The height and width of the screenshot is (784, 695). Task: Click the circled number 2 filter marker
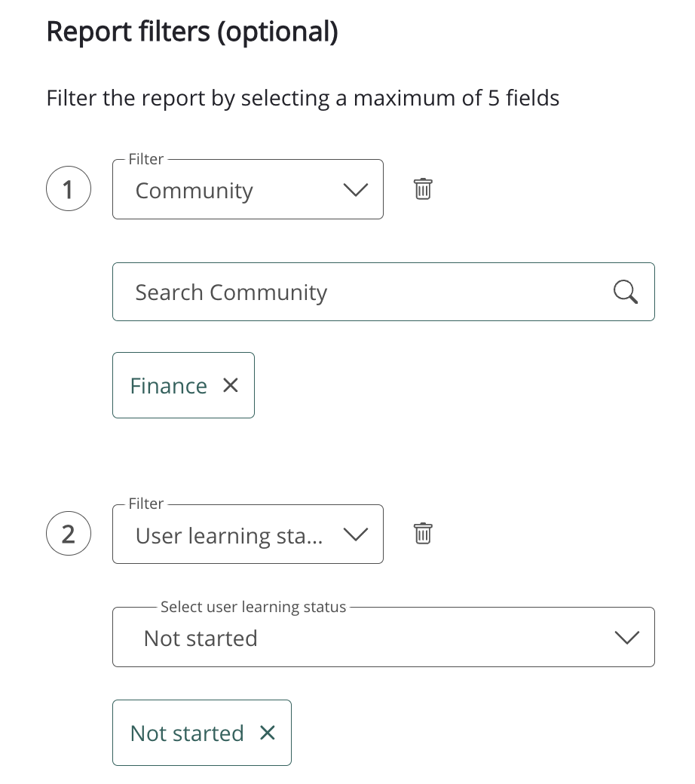(x=69, y=534)
